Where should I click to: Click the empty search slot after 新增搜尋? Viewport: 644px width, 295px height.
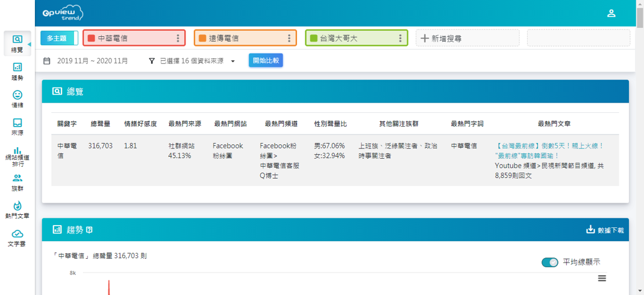pyautogui.click(x=578, y=38)
